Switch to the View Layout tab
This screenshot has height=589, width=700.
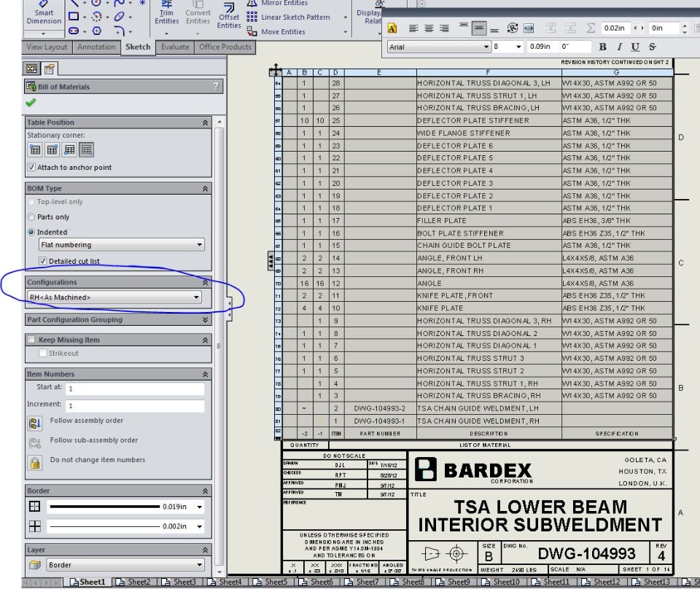tap(47, 47)
